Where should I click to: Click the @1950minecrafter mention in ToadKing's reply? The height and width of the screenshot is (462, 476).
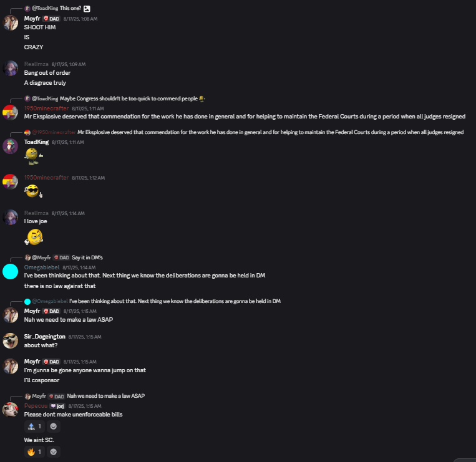coord(54,132)
